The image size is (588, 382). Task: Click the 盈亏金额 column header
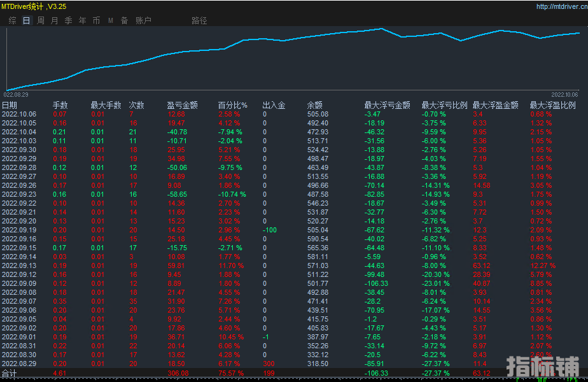(x=182, y=105)
